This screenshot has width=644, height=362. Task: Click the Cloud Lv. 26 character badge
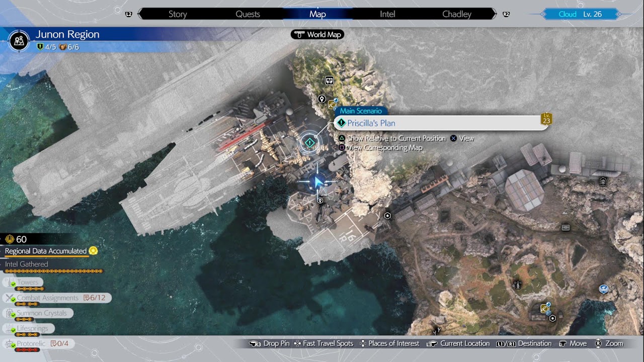click(581, 14)
